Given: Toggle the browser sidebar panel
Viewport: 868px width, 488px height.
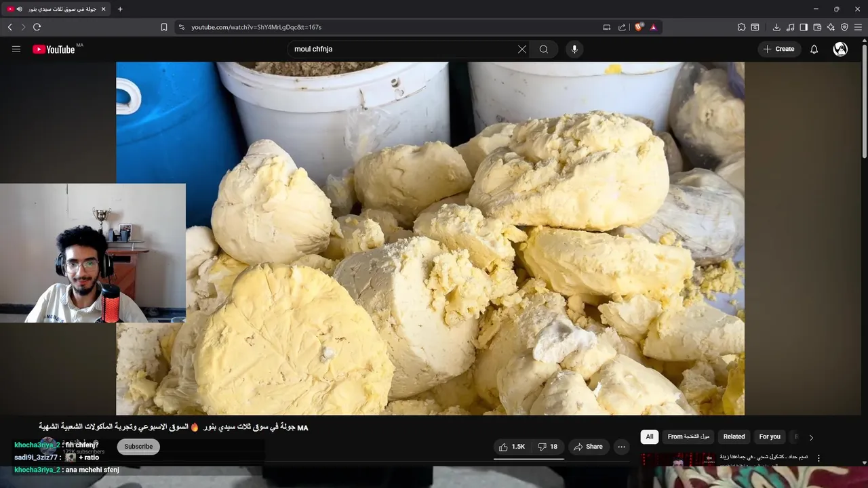Looking at the screenshot, I should 804,27.
